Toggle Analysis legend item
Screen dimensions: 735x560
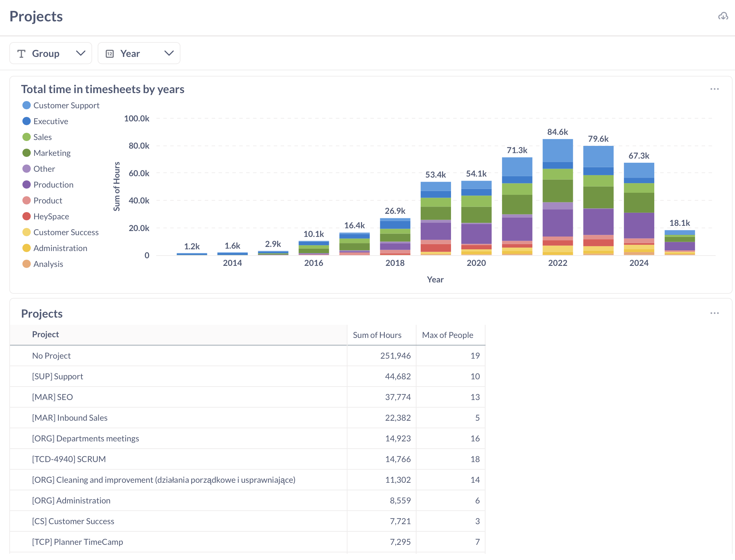pos(43,264)
